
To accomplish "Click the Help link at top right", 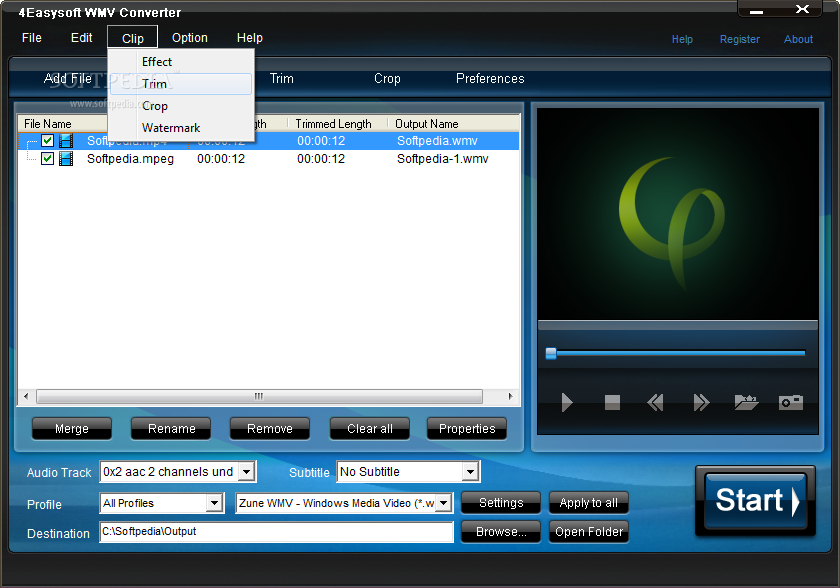I will tap(682, 39).
